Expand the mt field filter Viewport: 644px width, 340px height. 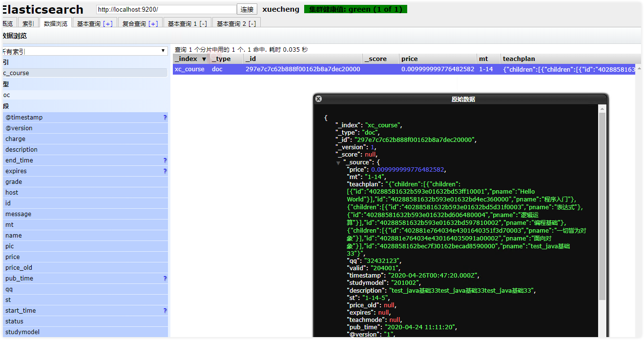[x=84, y=225]
